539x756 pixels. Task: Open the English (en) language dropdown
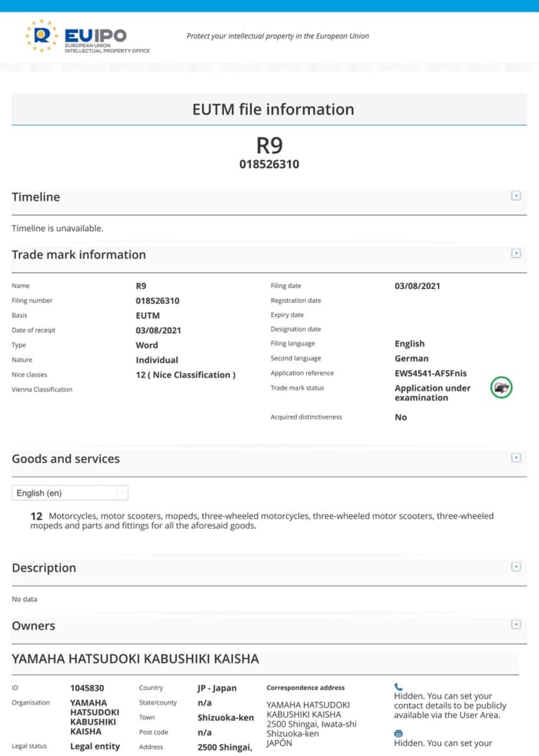coord(63,493)
